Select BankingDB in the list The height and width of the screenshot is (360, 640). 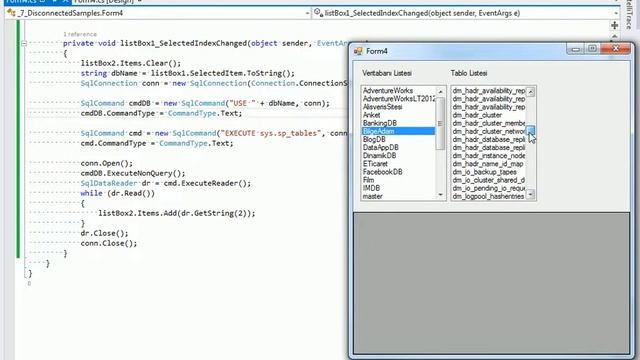point(398,123)
